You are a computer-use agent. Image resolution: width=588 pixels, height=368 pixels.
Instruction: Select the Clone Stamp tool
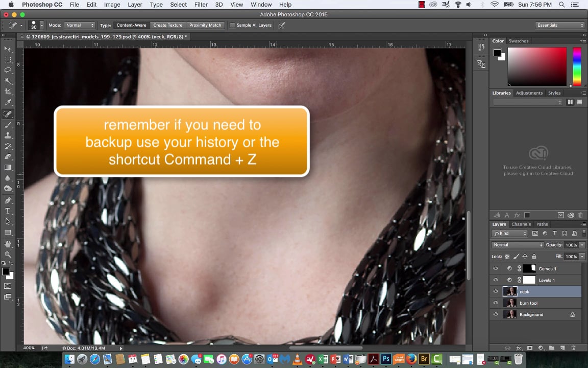8,135
